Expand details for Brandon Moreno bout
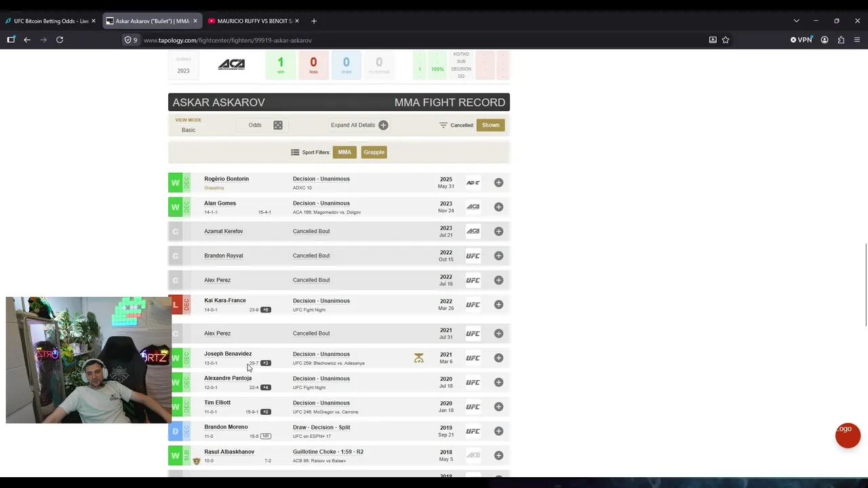Image resolution: width=868 pixels, height=488 pixels. point(498,431)
